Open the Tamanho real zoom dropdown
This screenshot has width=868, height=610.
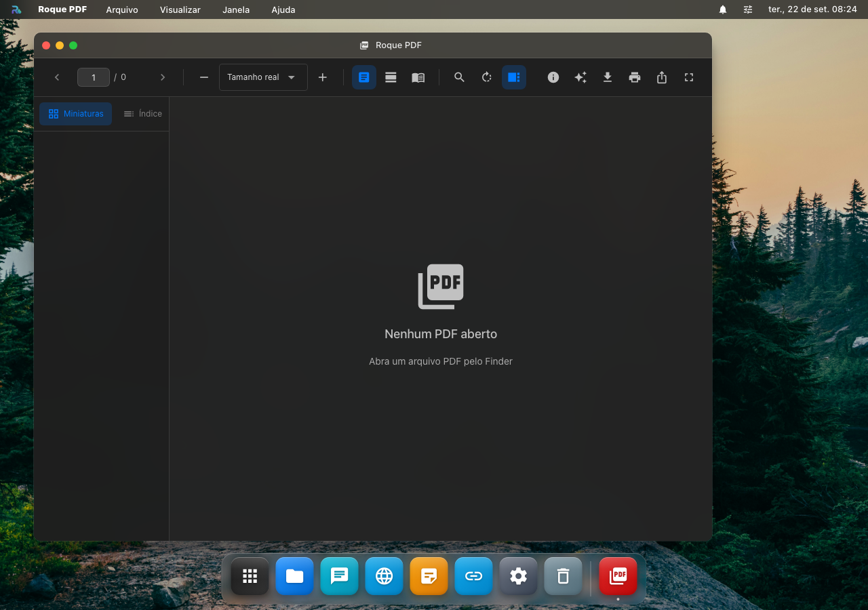pyautogui.click(x=263, y=77)
